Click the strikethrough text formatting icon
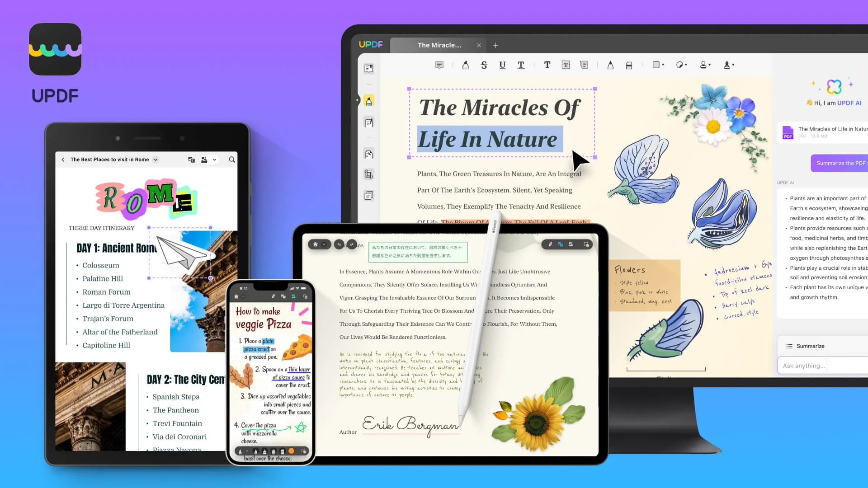The width and height of the screenshot is (868, 488). [484, 64]
